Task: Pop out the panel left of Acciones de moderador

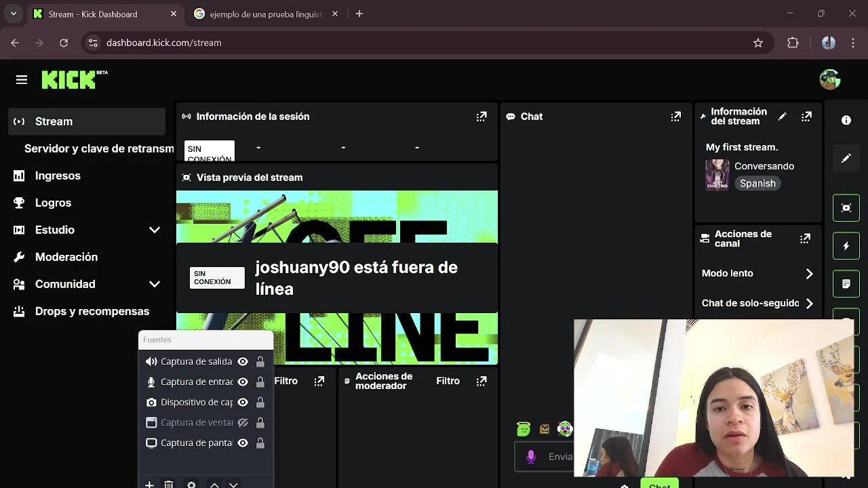Action: 319,381
